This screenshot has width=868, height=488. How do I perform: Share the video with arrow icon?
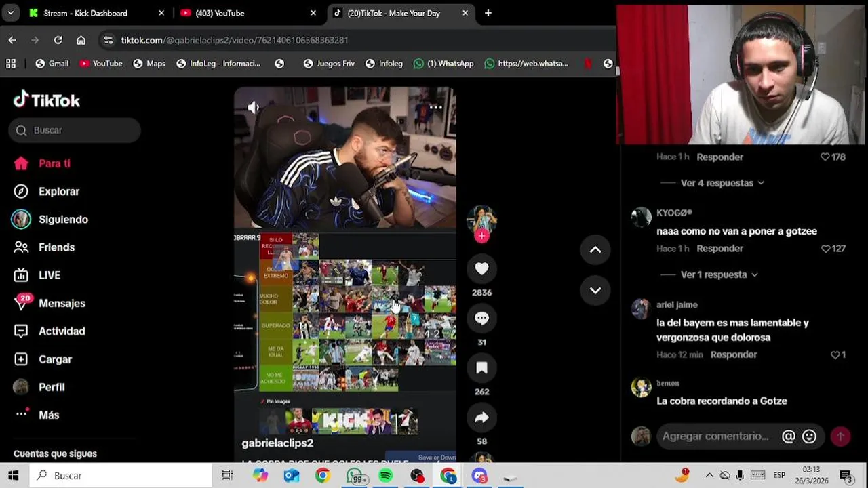pos(481,418)
